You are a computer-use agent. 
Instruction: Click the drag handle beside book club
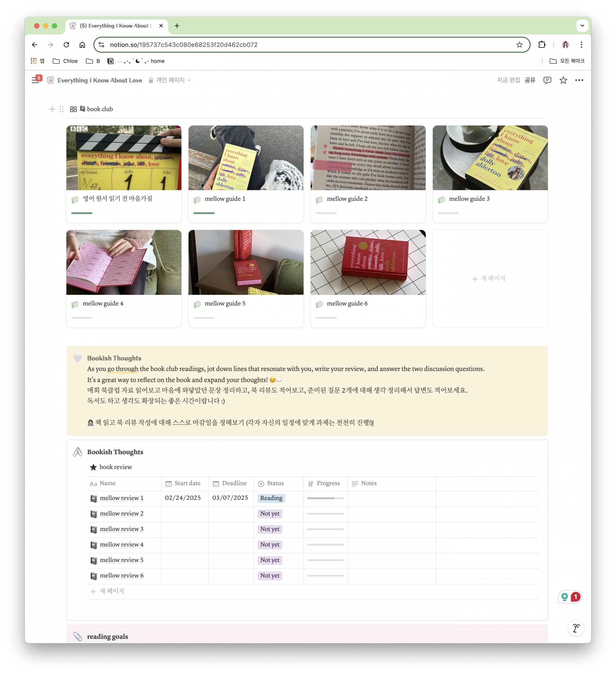coord(61,109)
